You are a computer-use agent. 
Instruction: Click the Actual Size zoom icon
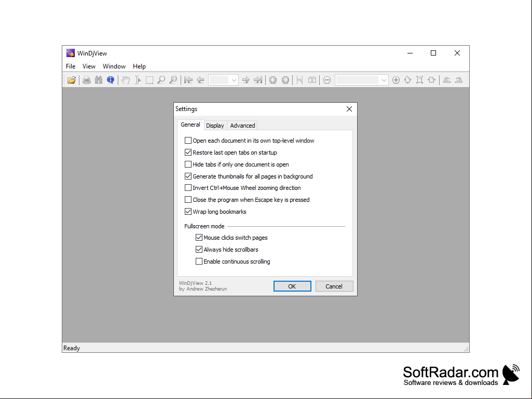coord(408,80)
